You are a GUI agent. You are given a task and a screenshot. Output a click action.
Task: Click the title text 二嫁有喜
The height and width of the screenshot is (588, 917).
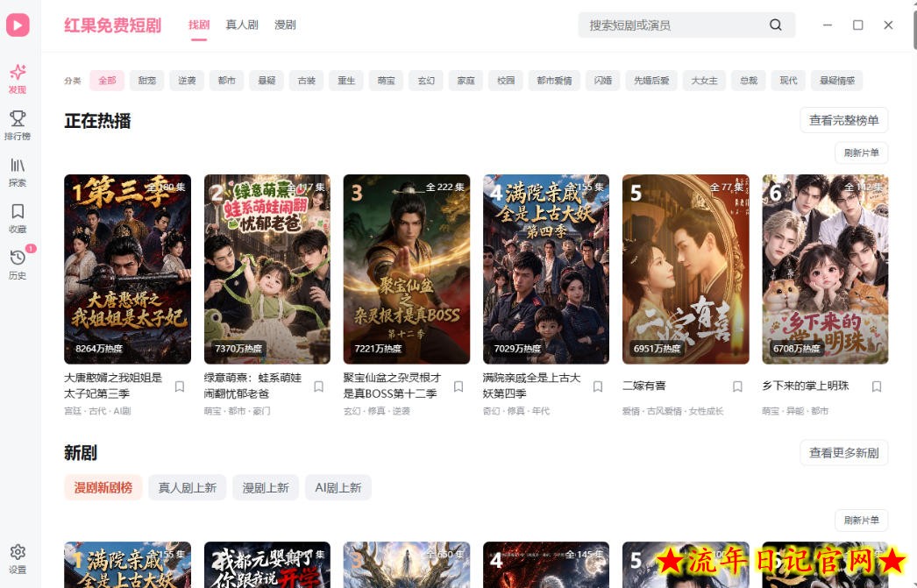[x=643, y=386]
